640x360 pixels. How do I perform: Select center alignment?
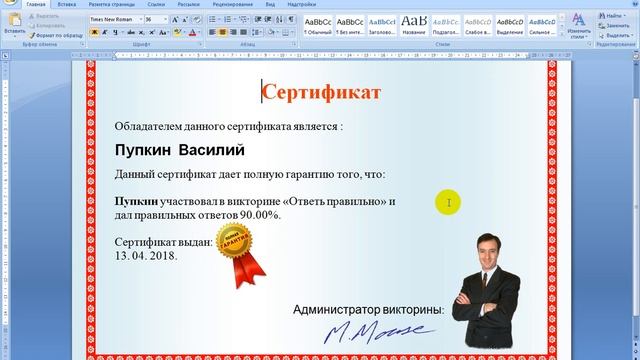coord(222,32)
